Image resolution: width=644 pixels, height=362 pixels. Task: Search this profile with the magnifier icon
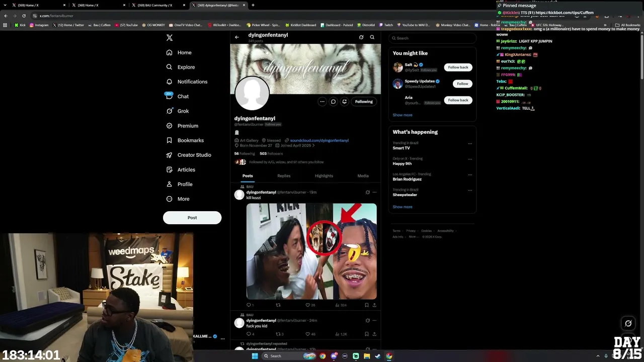(372, 37)
